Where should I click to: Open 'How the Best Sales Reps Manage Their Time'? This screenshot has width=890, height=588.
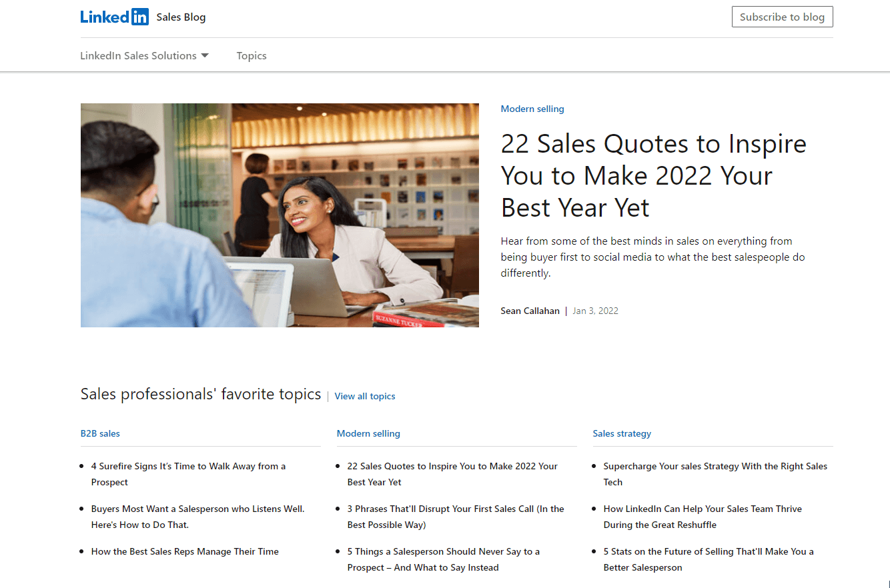point(185,551)
